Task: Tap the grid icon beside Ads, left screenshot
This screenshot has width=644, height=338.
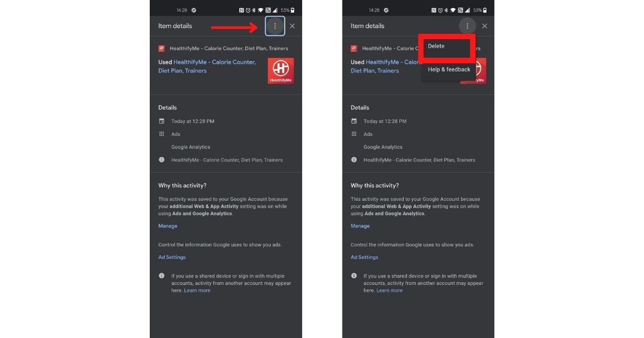Action: (162, 134)
